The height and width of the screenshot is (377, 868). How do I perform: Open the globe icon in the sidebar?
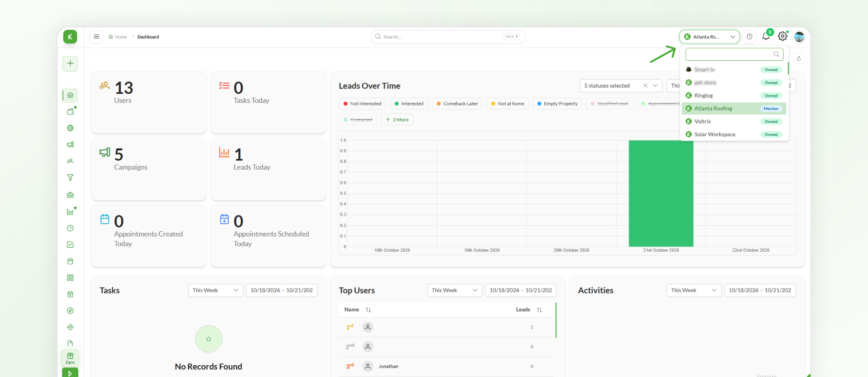(x=70, y=128)
